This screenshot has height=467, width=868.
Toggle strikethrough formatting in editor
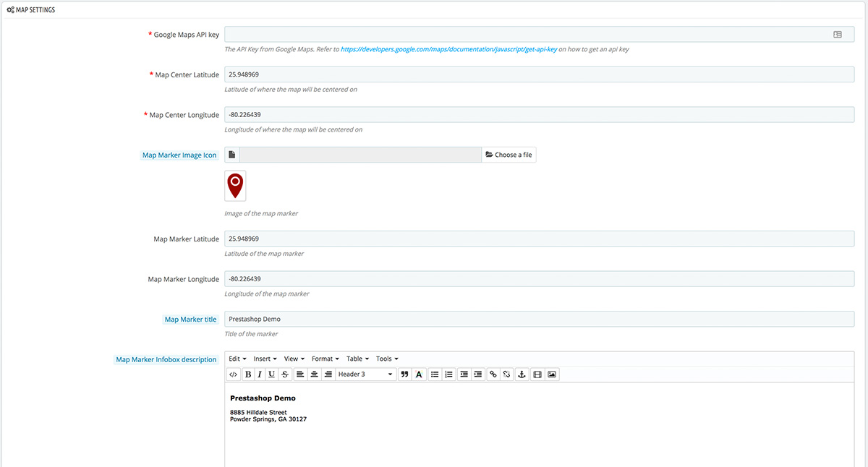click(x=284, y=374)
